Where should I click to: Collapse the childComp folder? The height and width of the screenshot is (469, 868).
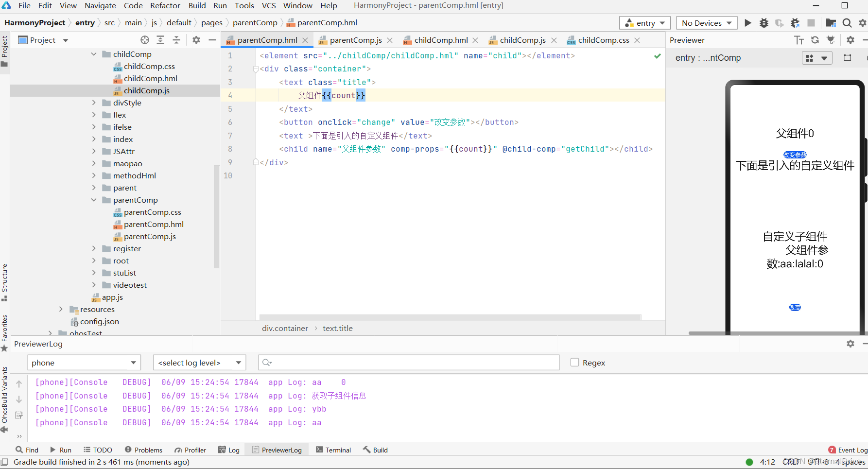(x=94, y=54)
